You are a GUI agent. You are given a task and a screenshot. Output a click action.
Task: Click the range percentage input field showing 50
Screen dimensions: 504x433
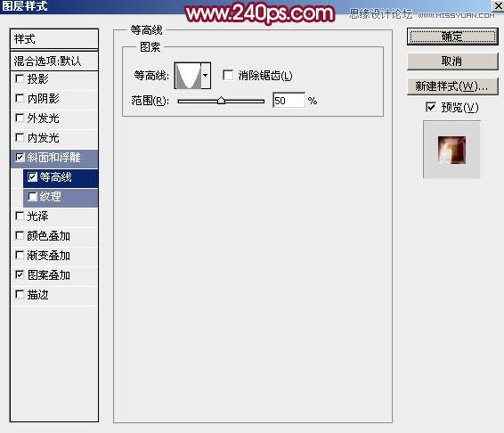click(289, 101)
